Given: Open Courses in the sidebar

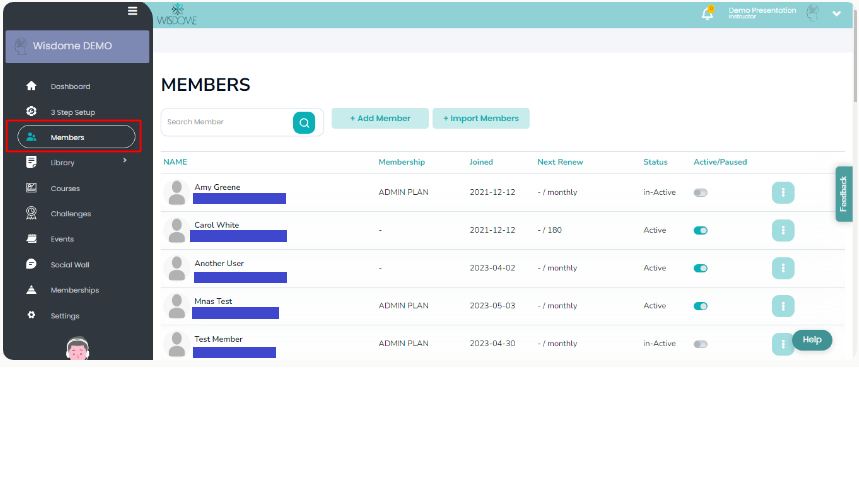Looking at the screenshot, I should [x=65, y=188].
